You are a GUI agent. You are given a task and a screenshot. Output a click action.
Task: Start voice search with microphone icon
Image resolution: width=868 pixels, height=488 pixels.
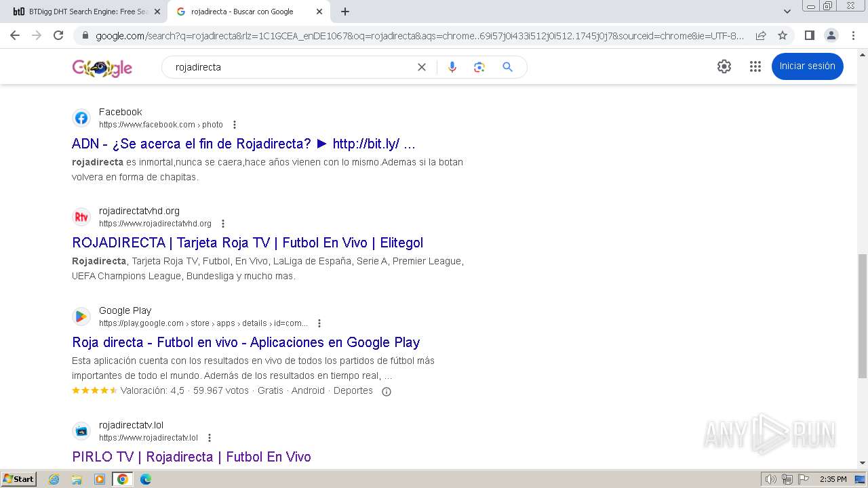(x=452, y=67)
